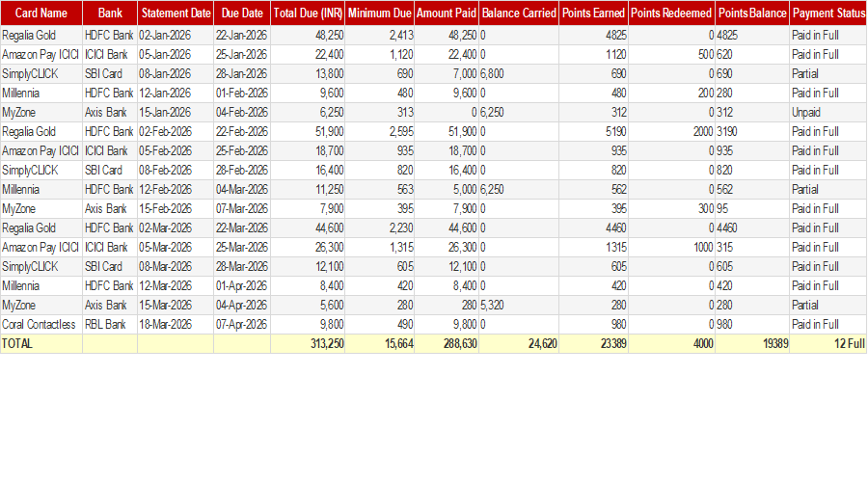
Task: Select total due 44,600 cell
Action: (x=308, y=228)
